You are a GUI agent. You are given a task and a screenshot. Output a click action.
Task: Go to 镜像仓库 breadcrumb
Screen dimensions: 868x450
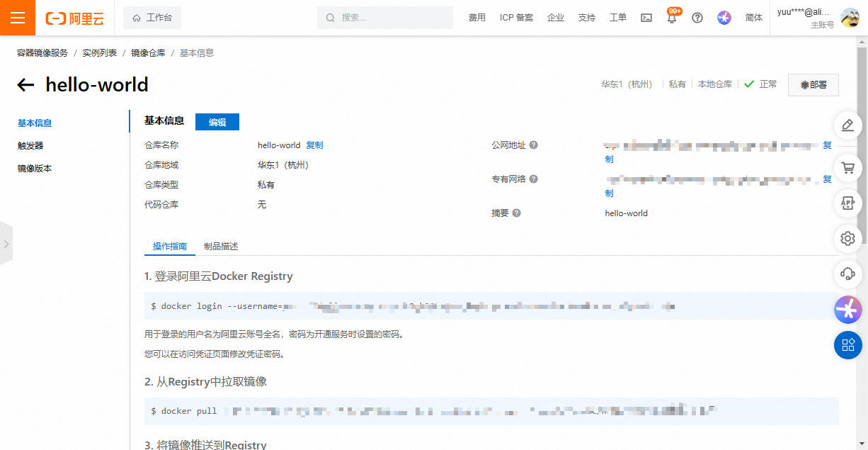click(148, 53)
